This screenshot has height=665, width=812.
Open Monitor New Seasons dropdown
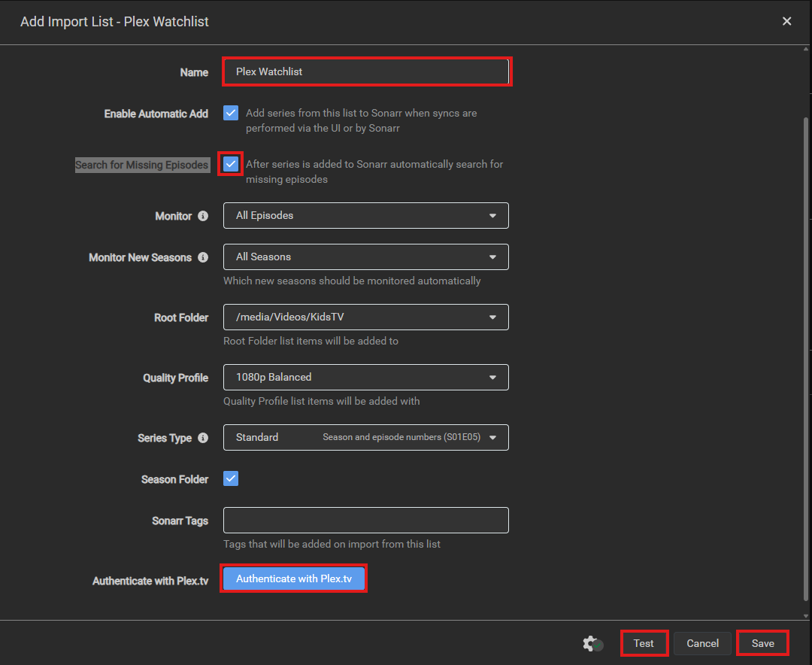click(x=365, y=257)
